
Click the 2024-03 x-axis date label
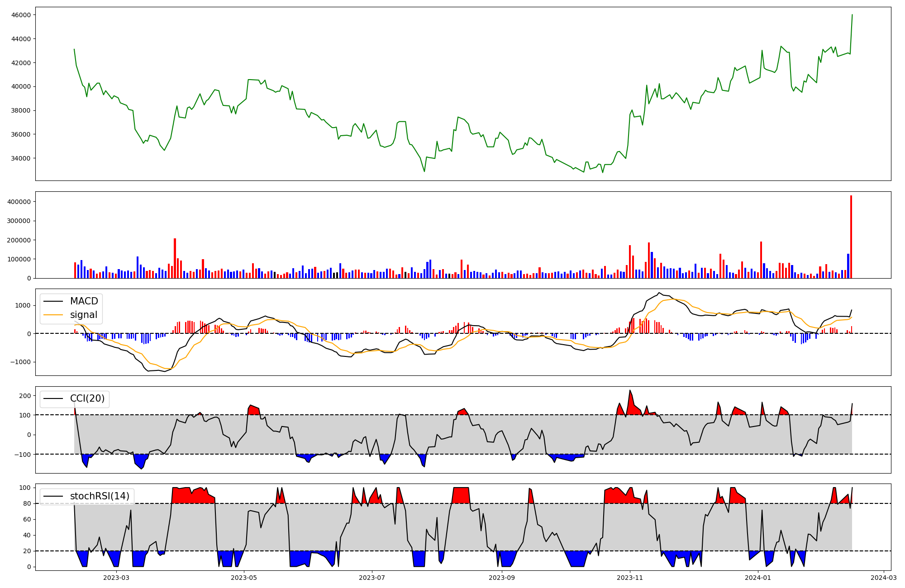pyautogui.click(x=884, y=578)
